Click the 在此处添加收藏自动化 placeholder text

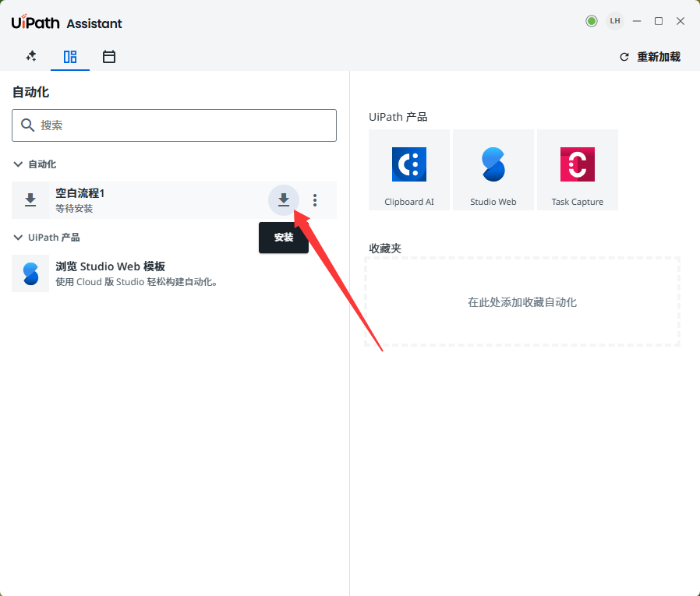coord(522,302)
